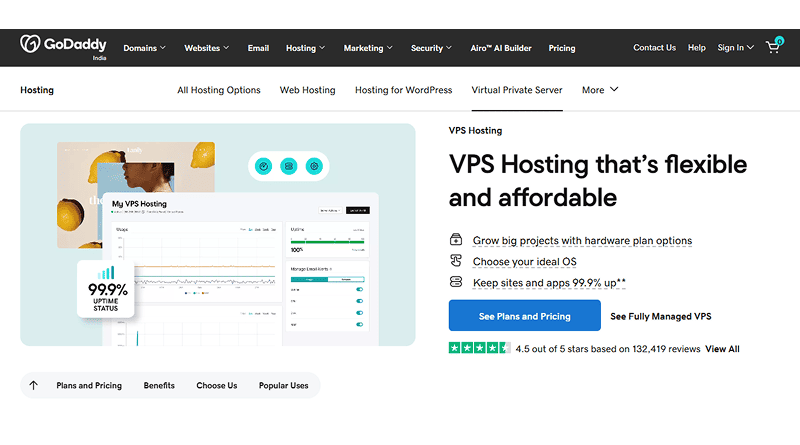Viewport: 800px width, 445px height.
Task: Open the Sign In dropdown
Action: [x=735, y=47]
